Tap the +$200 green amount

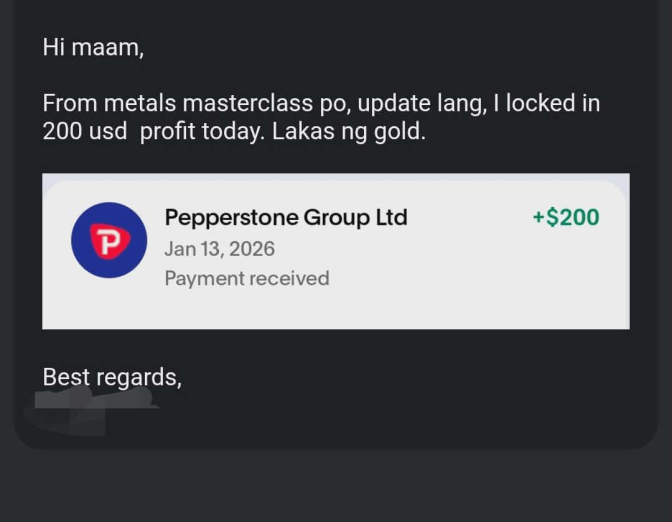566,217
